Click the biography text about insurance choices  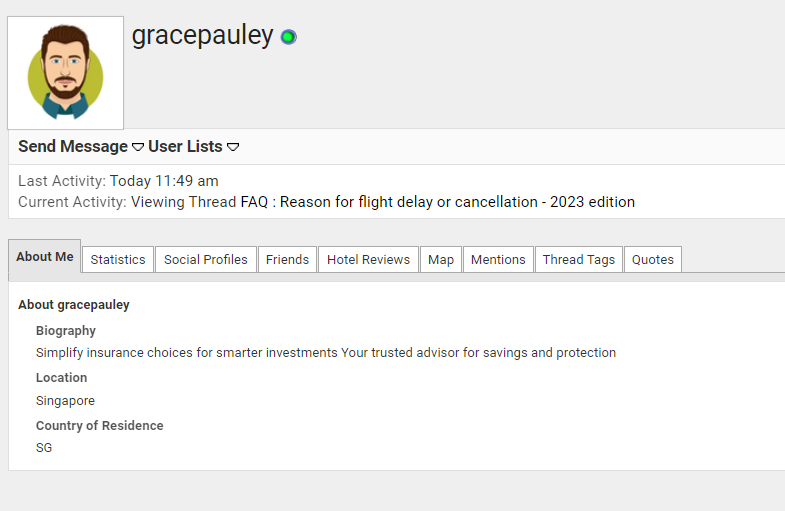(326, 353)
